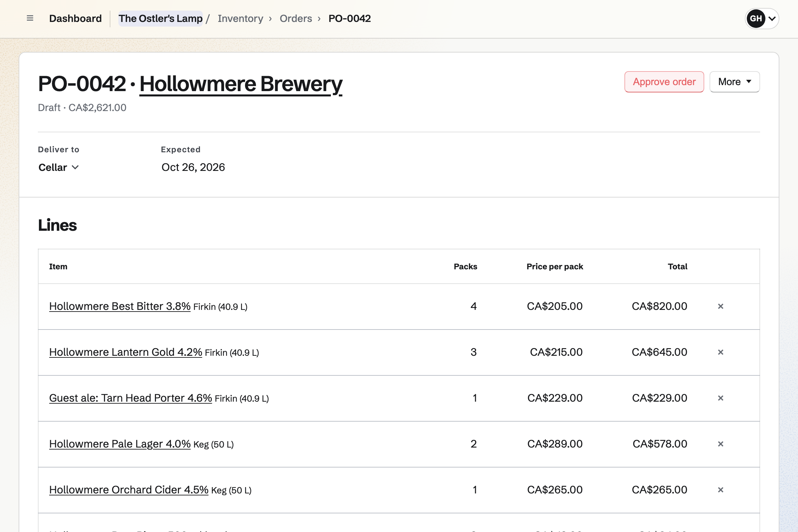Click the expected date Oct 26, 2026
The height and width of the screenshot is (532, 798).
193,167
